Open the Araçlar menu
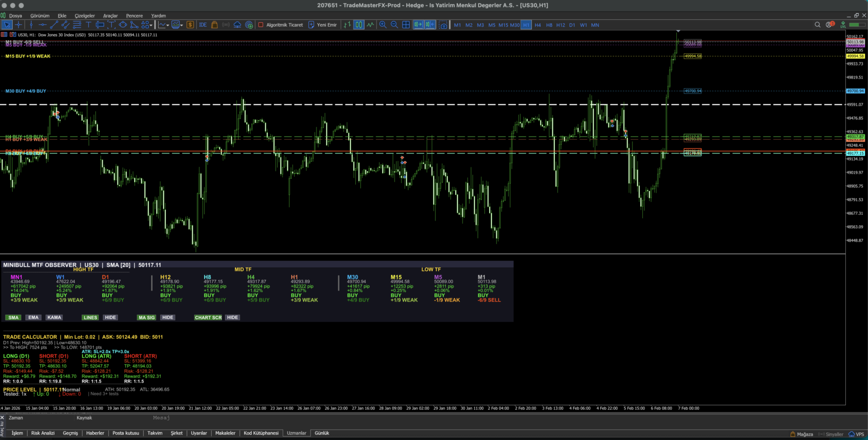 coord(110,16)
